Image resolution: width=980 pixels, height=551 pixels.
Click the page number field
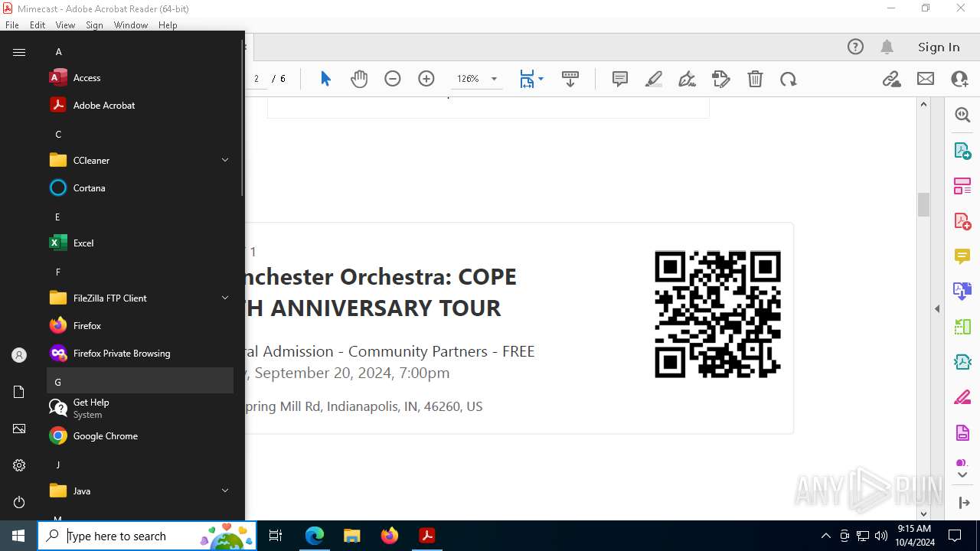[x=258, y=79]
